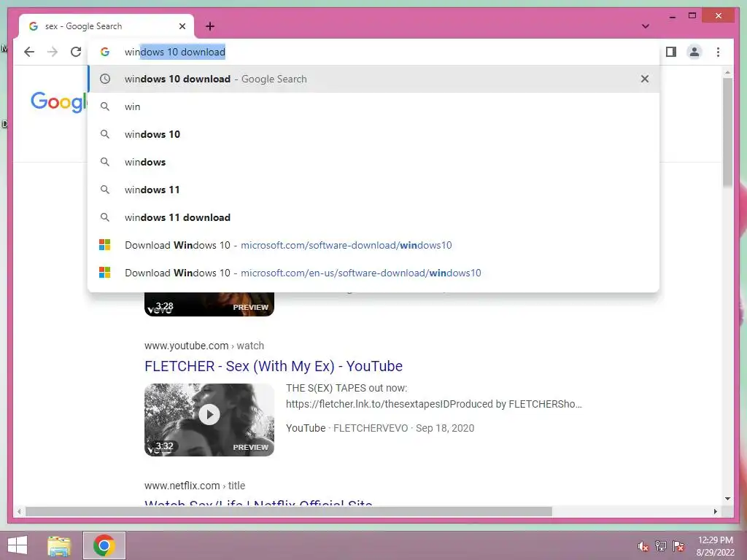
Task: Click the network tray icon
Action: coord(661,546)
